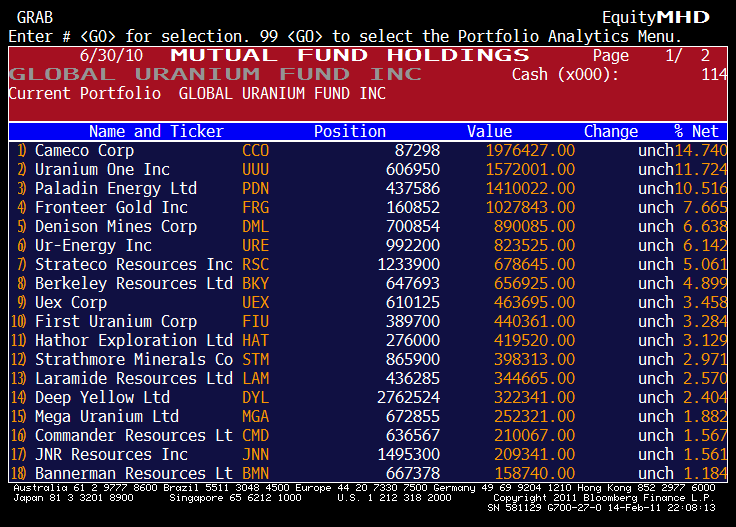This screenshot has height=527, width=736.
Task: Select JNR Resources Inc row
Action: 368,455
